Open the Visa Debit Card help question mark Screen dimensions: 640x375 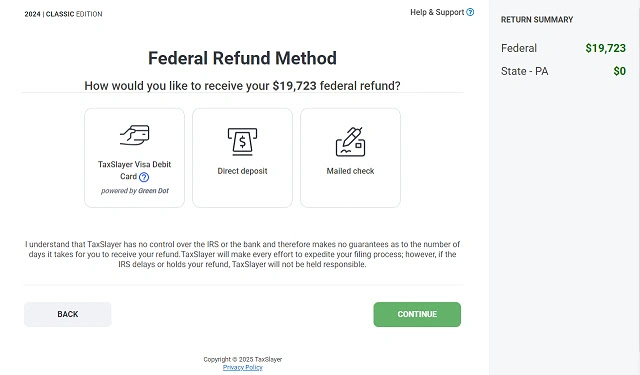tap(144, 177)
